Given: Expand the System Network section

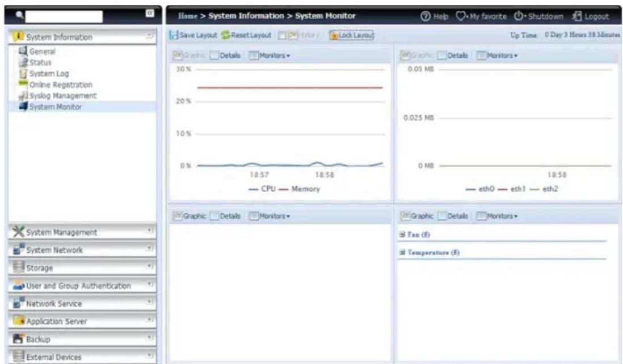Looking at the screenshot, I should [x=149, y=248].
